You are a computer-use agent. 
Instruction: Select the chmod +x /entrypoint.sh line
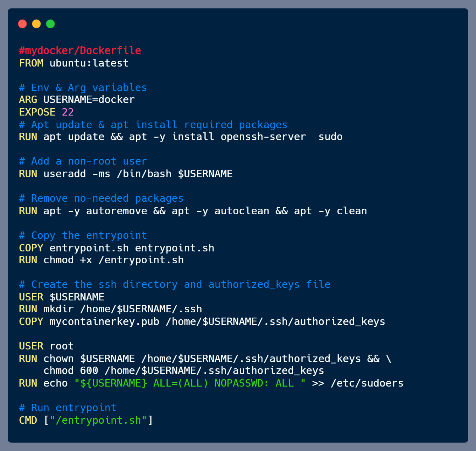[101, 260]
